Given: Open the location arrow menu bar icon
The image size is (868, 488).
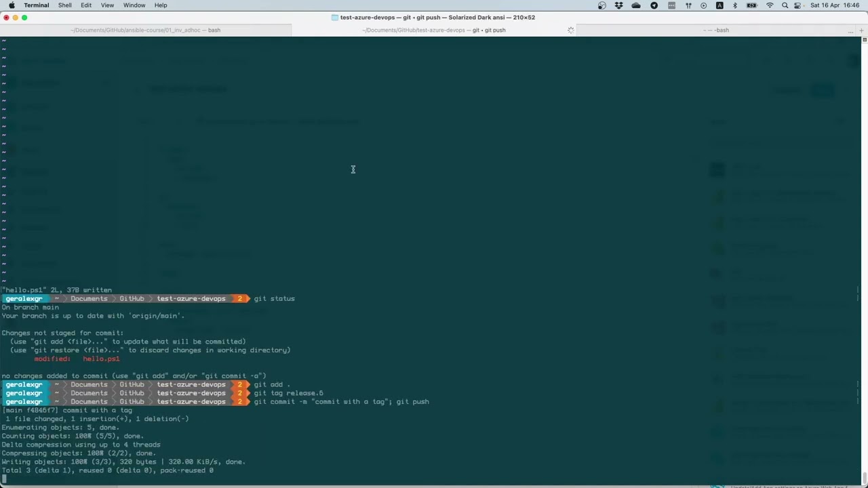Looking at the screenshot, I should (x=654, y=5).
